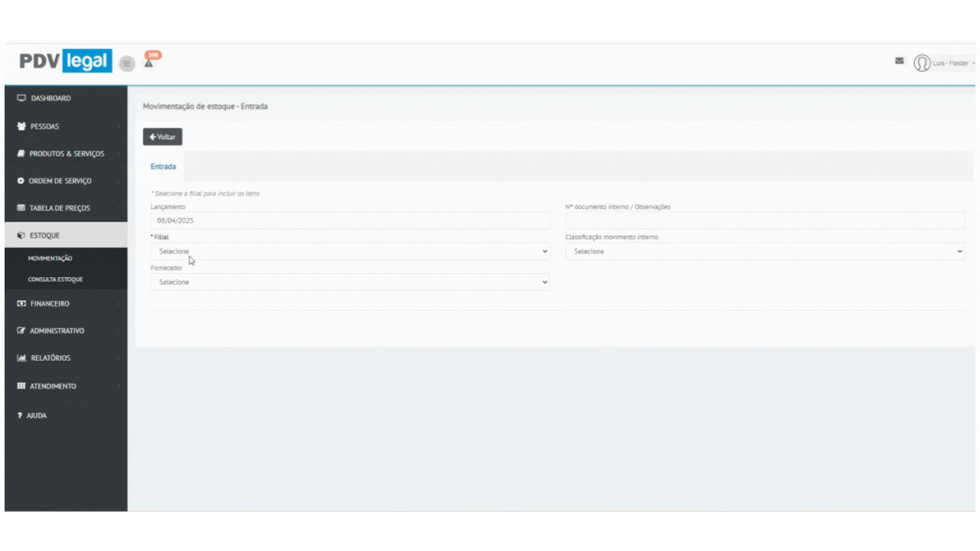Open the Filial dropdown
Screen dimensions: 980x551
[350, 251]
